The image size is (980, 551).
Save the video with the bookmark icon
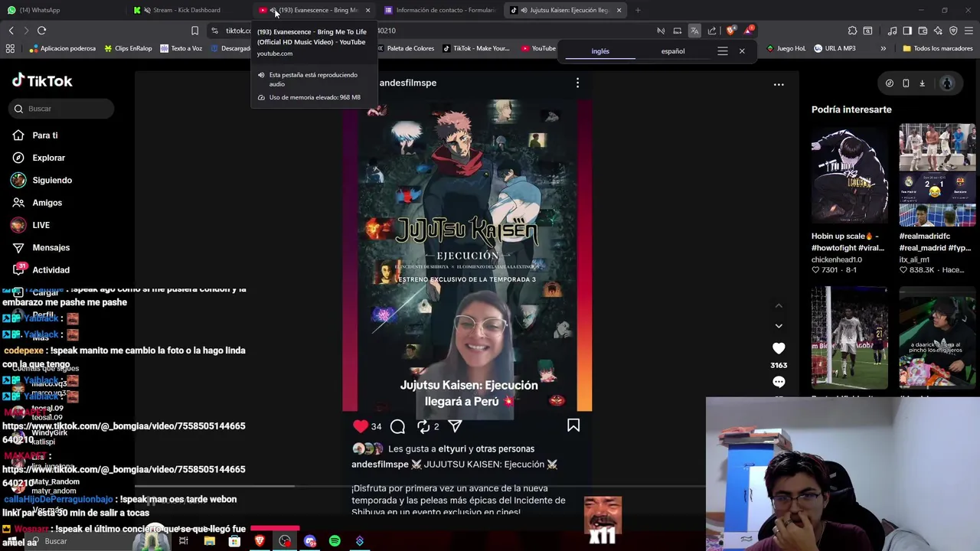pos(573,425)
